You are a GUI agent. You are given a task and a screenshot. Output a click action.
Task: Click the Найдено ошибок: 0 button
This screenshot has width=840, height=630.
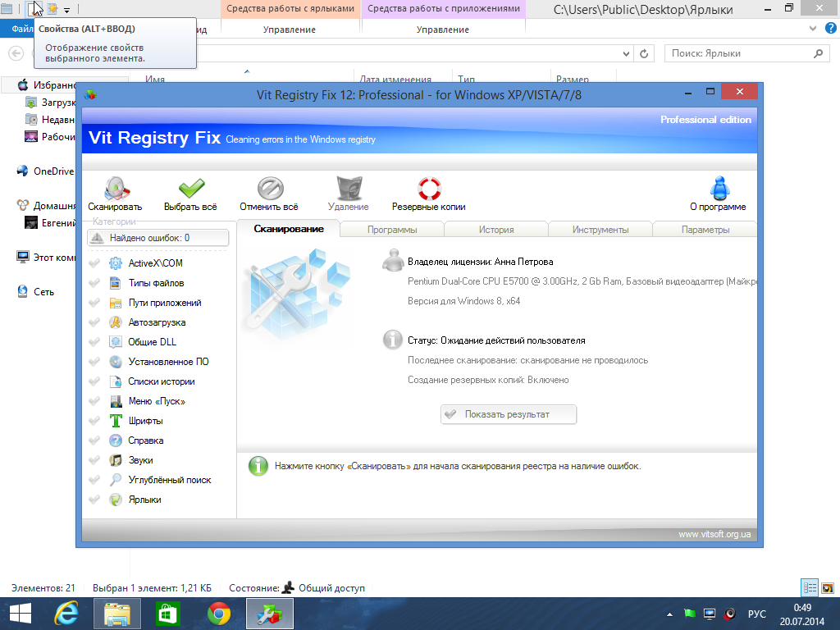[158, 238]
